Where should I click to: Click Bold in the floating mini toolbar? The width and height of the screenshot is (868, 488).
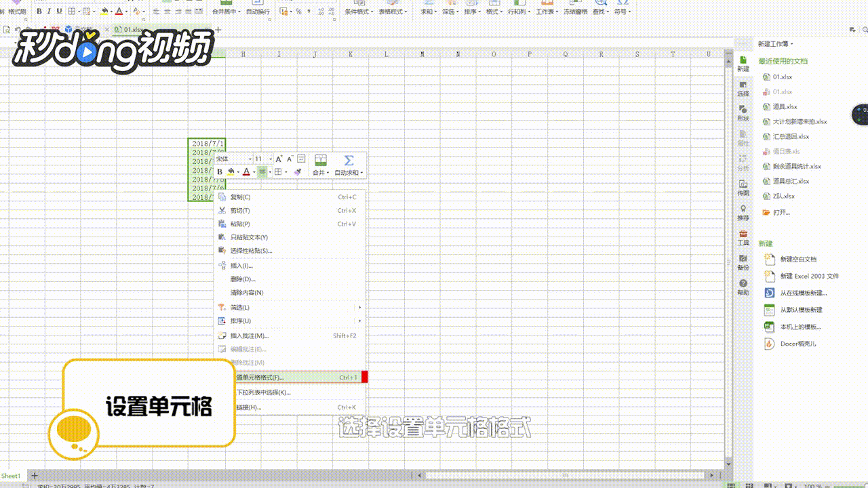(x=220, y=172)
